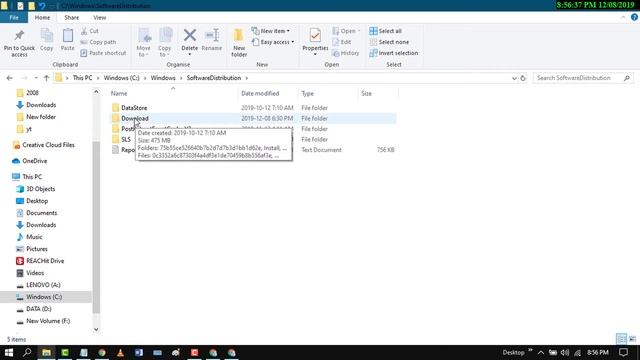This screenshot has height=360, width=640.
Task: Sort by Date modified column
Action: (x=260, y=93)
